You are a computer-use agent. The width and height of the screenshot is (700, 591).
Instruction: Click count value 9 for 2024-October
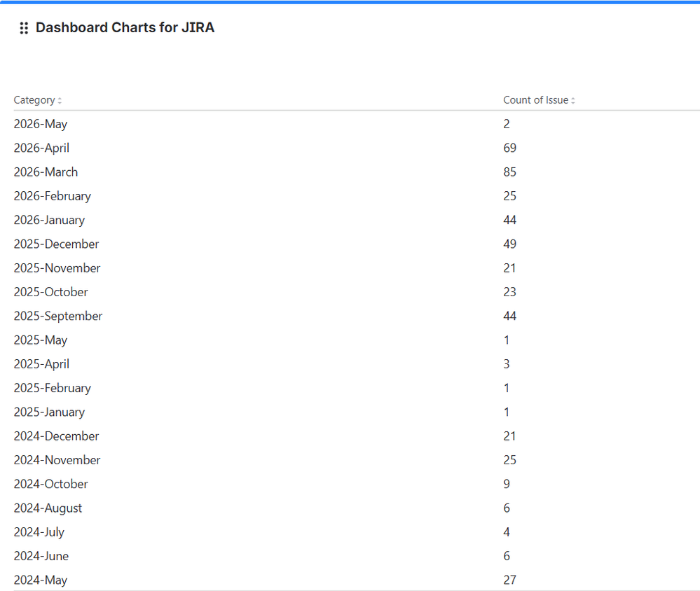point(507,485)
